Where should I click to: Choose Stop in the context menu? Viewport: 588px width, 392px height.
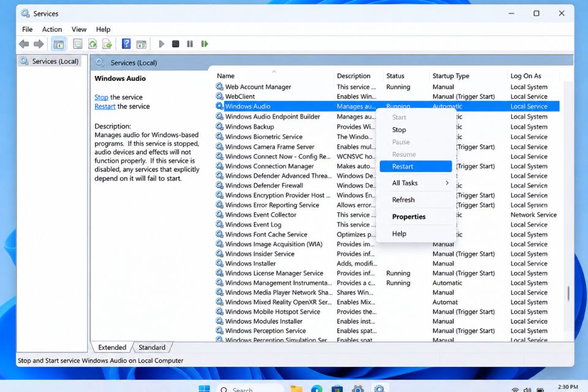pyautogui.click(x=416, y=129)
